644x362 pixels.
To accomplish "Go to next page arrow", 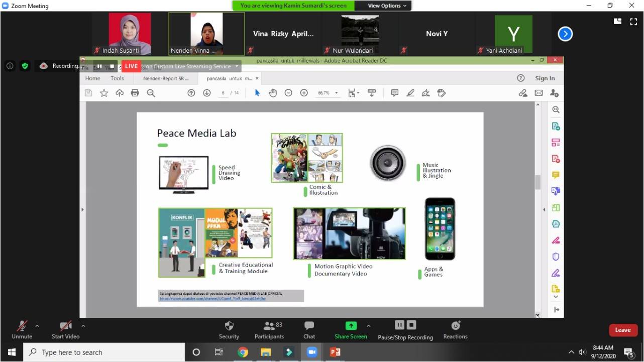I will pyautogui.click(x=206, y=93).
